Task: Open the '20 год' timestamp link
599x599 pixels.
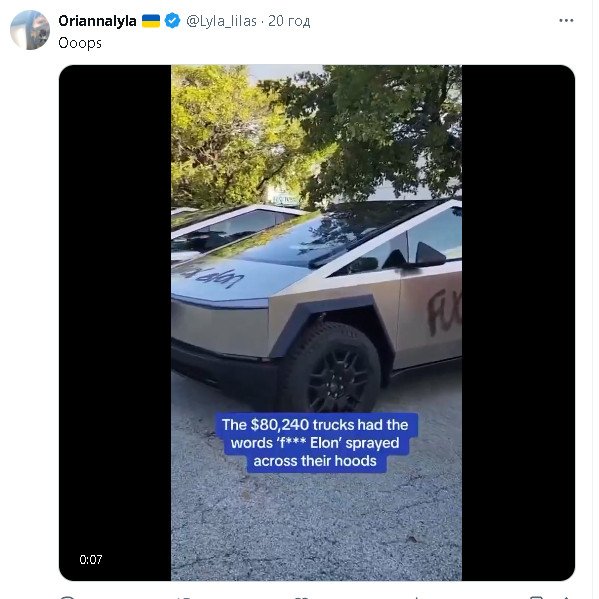Action: pyautogui.click(x=289, y=21)
